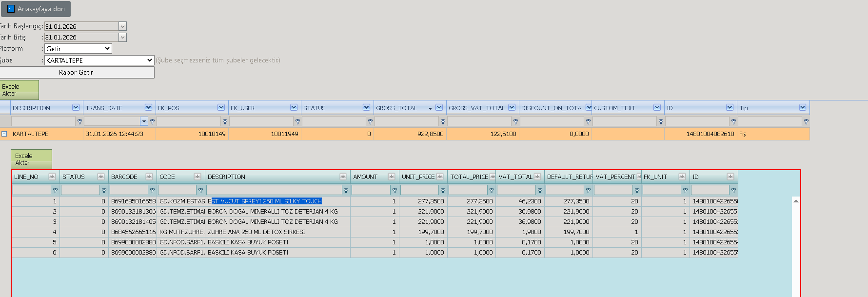868x297 pixels.
Task: Open column menu for GROSS_TOTAL header
Action: coord(439,107)
